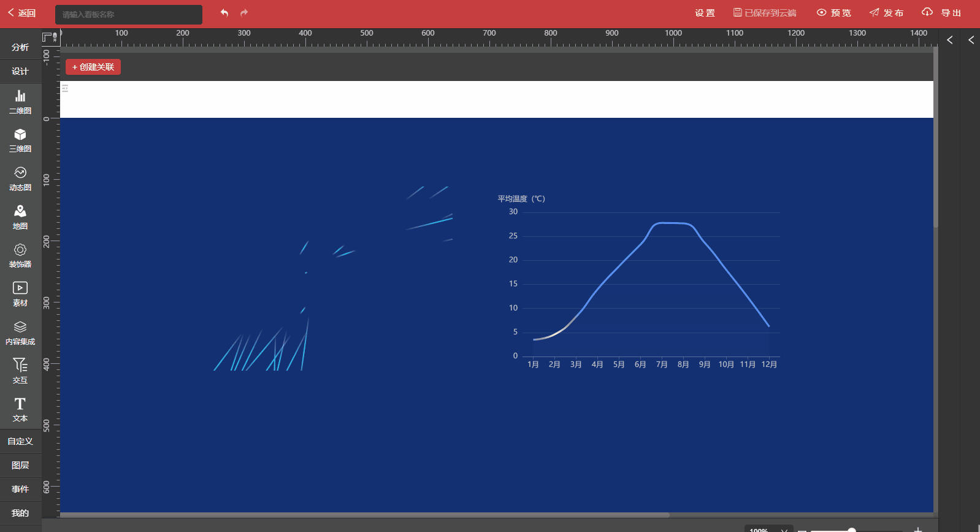The width and height of the screenshot is (980, 532).
Task: Switch to the 分析 tab
Action: [20, 47]
